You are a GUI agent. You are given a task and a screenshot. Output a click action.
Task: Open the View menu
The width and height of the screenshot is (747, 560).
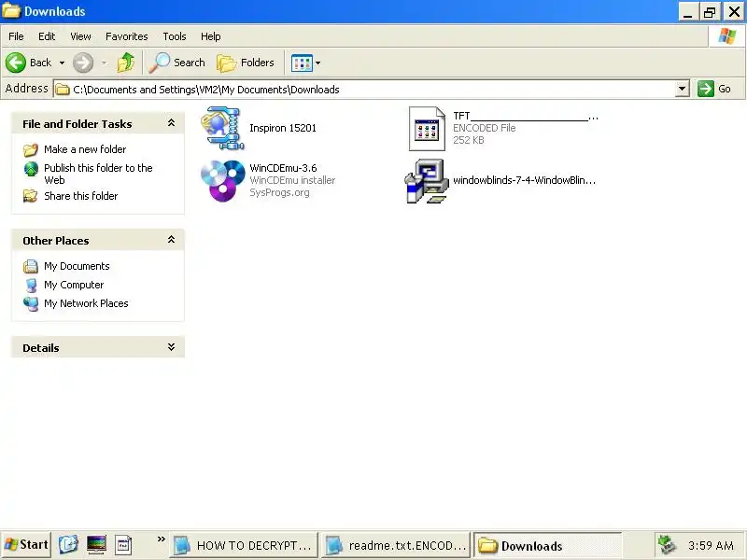[x=80, y=36]
